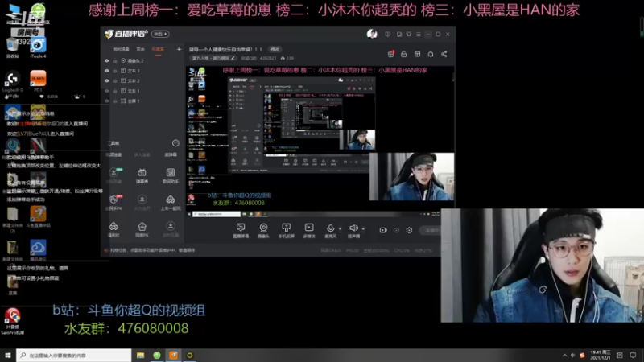Switch to the 我的场景 scene tab
The image size is (644, 362).
(121, 49)
